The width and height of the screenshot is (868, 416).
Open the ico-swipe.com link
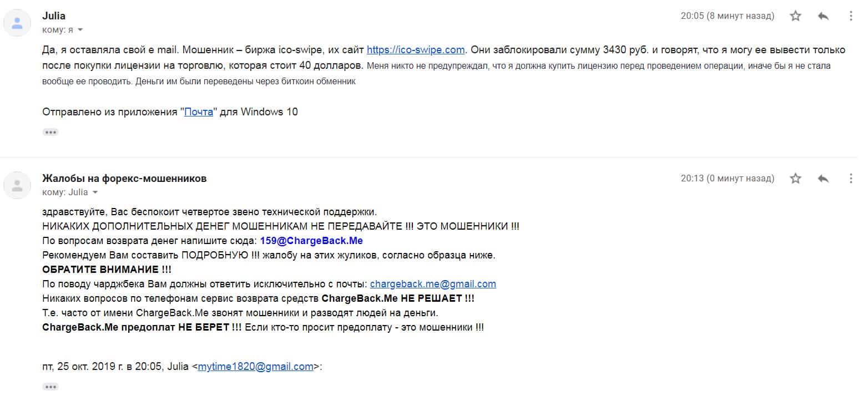415,50
